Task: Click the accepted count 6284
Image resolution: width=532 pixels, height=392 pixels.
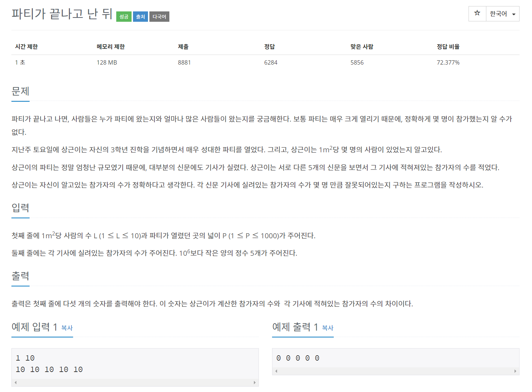Action: click(271, 62)
